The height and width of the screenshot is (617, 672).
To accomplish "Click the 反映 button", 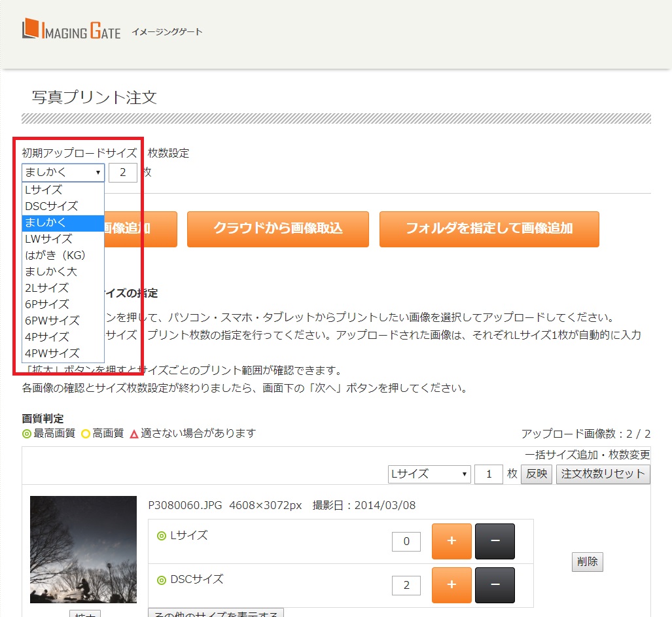I will 536,474.
